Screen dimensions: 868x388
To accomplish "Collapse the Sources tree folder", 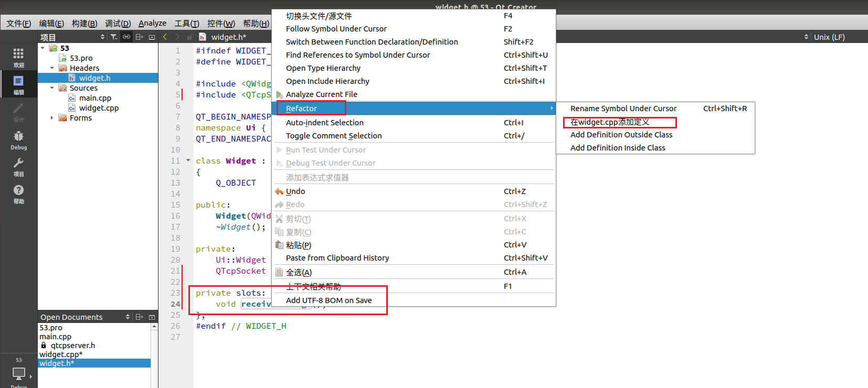I will click(52, 88).
